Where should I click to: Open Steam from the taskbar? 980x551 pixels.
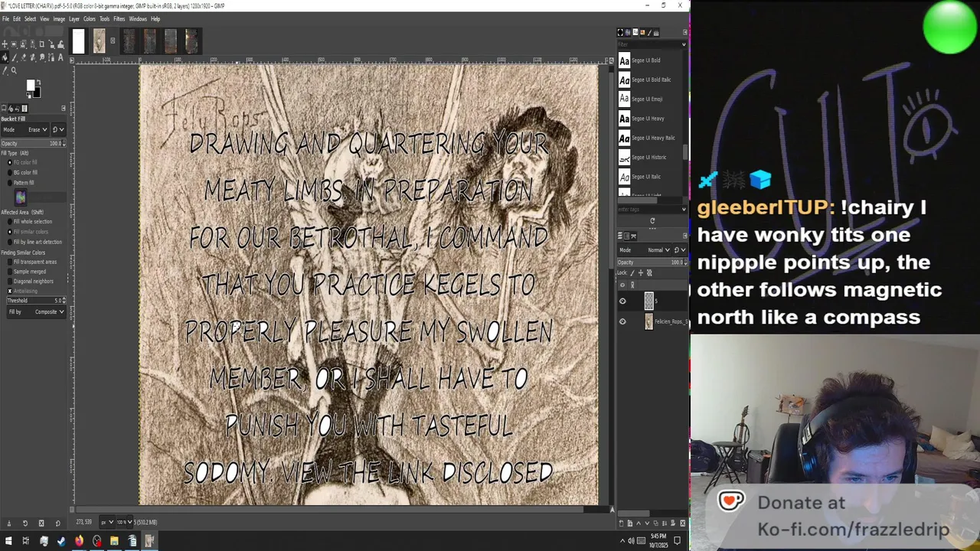point(61,541)
